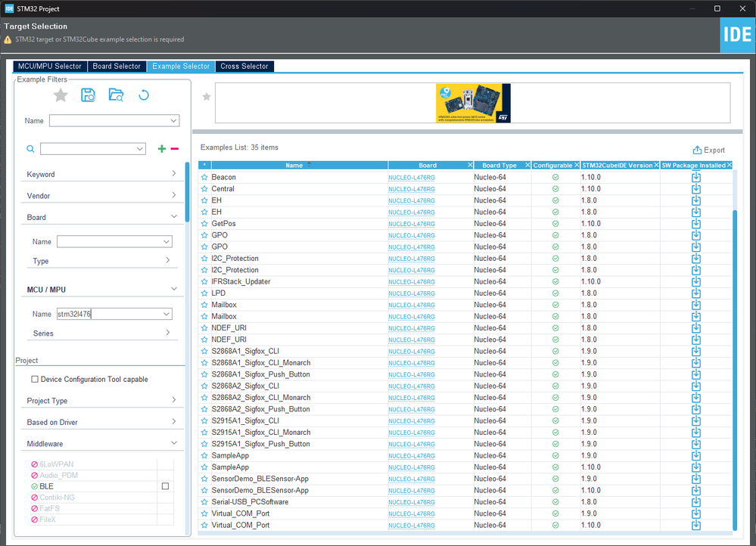Select the S2868A2_Sigfox_Push_Button example row
The height and width of the screenshot is (546, 756).
[x=465, y=409]
